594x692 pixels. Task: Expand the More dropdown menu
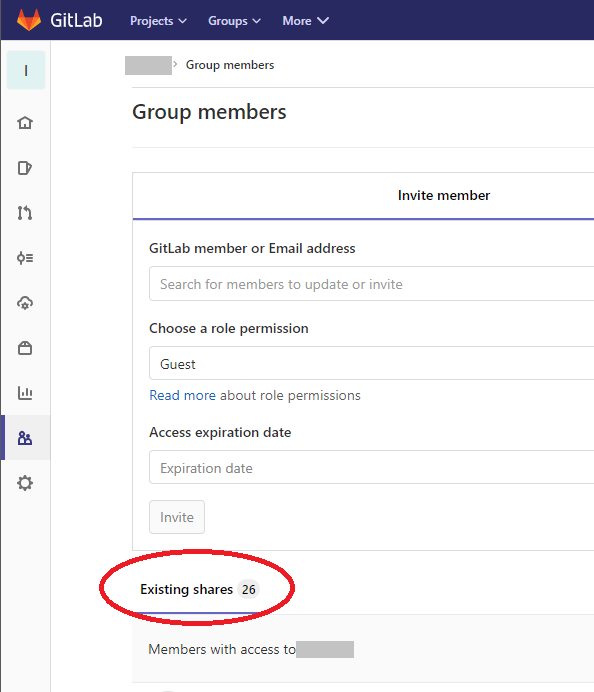coord(305,21)
